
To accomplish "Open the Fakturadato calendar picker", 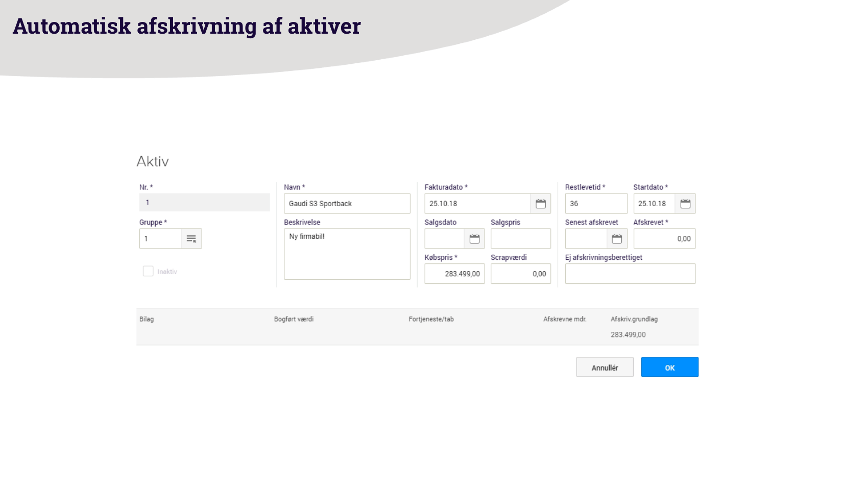I will 540,204.
